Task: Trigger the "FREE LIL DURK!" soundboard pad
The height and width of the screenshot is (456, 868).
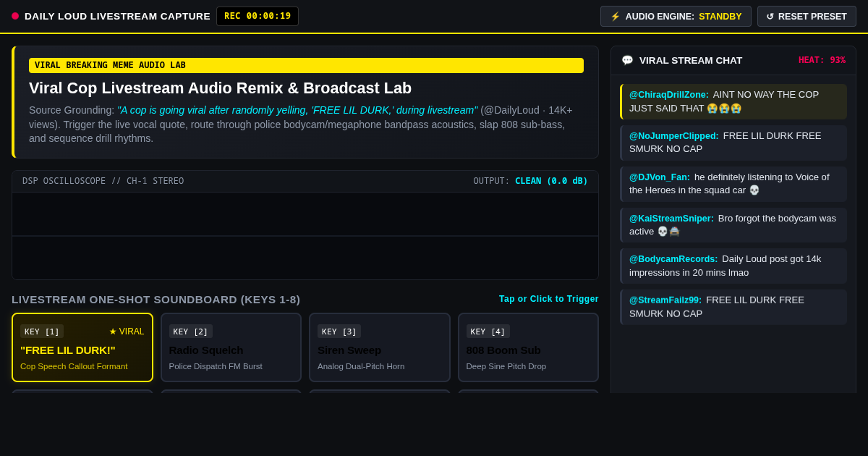Action: [x=82, y=347]
